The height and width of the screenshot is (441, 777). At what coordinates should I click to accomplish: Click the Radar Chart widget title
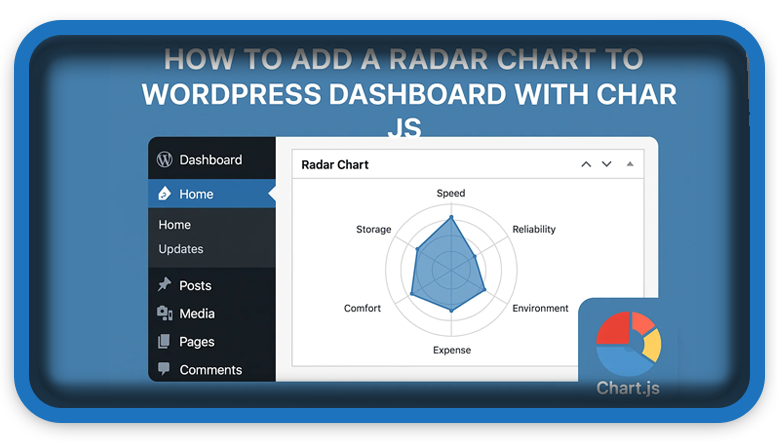[335, 165]
